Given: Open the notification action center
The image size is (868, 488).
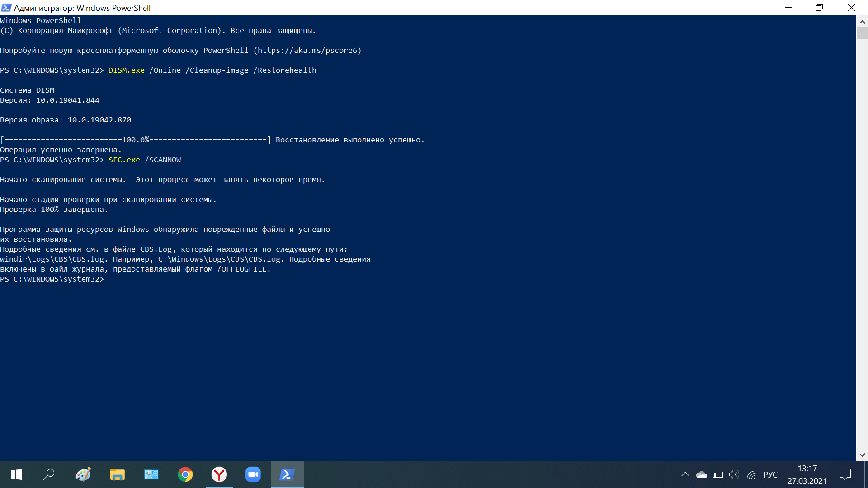Looking at the screenshot, I should pyautogui.click(x=845, y=474).
